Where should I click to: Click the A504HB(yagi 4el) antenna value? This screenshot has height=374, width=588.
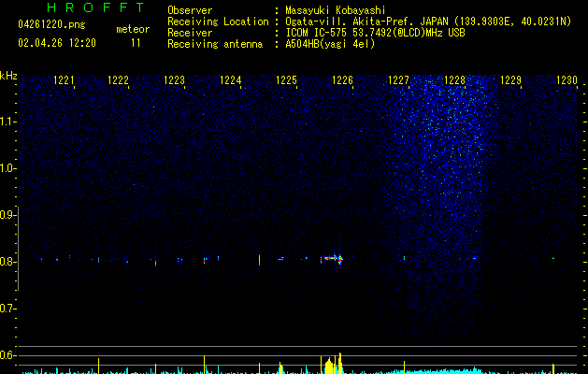tap(330, 44)
